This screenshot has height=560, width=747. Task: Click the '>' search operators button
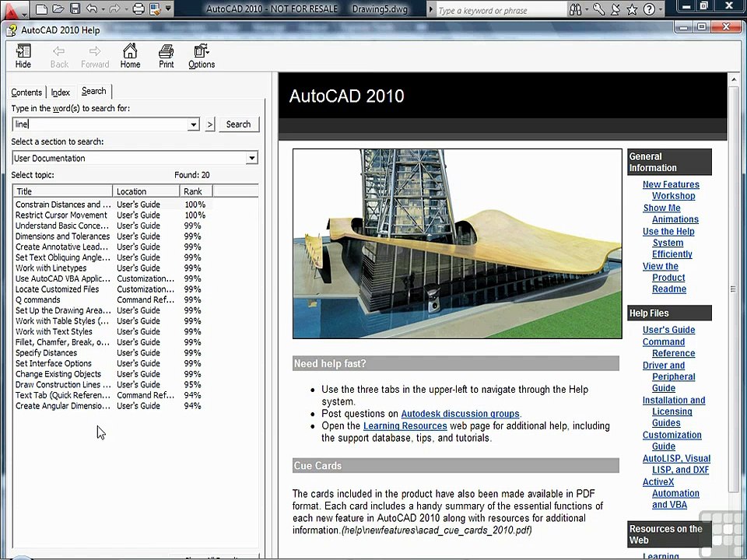pyautogui.click(x=210, y=124)
